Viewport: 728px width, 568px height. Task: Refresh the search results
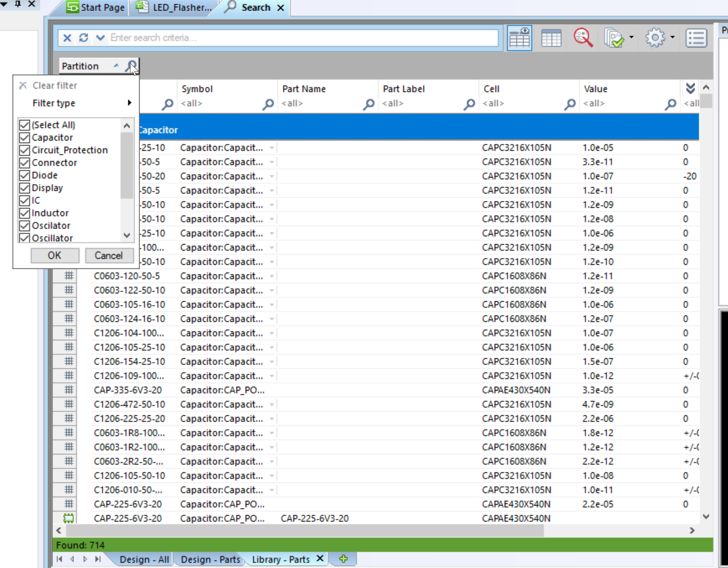point(83,38)
